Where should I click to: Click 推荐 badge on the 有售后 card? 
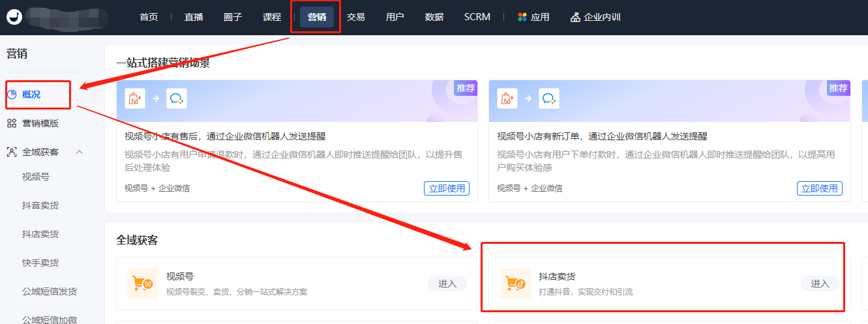pyautogui.click(x=466, y=88)
